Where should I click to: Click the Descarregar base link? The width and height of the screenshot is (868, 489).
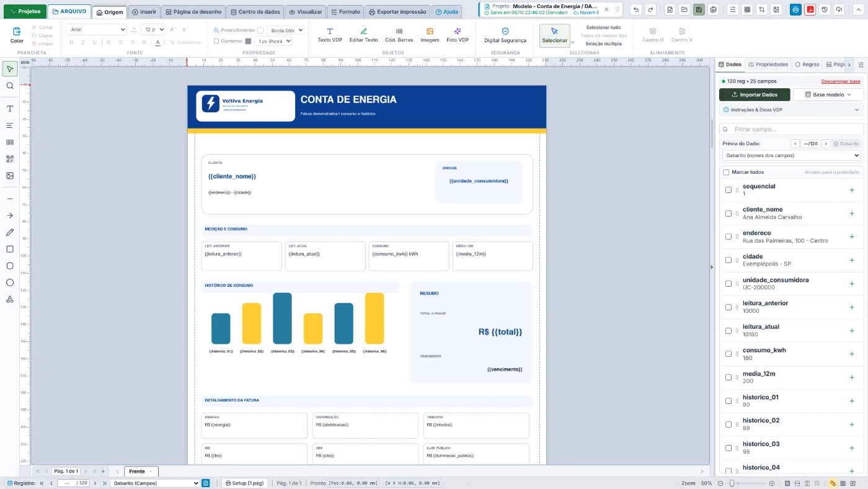tap(841, 81)
